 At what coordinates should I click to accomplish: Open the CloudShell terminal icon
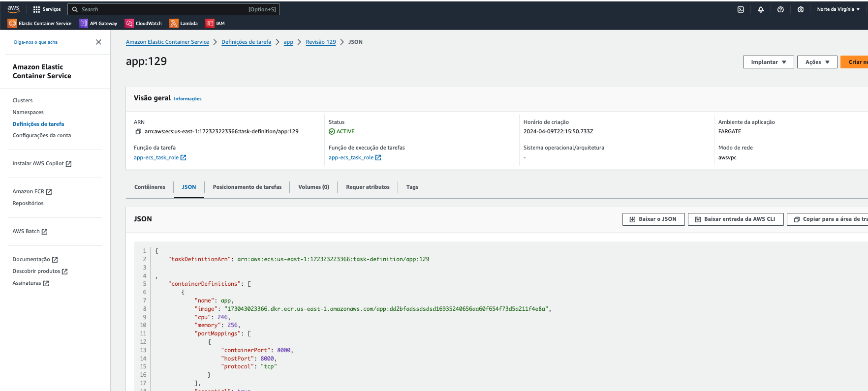[x=741, y=9]
